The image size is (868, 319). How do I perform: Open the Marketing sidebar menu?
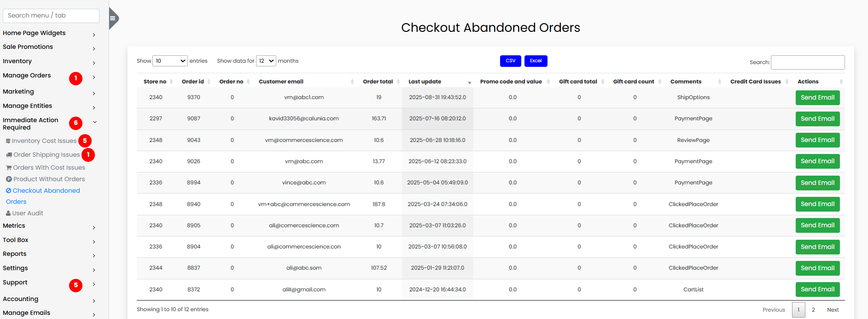93,93
